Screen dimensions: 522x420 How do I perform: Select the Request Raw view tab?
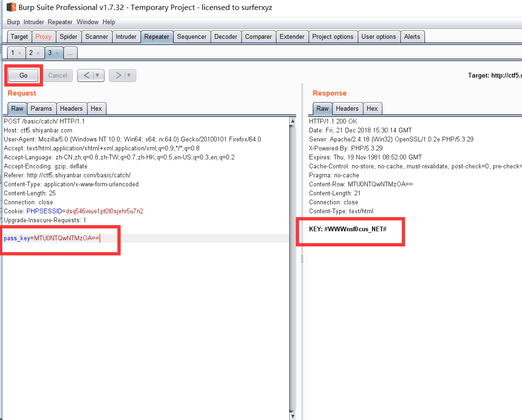tap(18, 108)
